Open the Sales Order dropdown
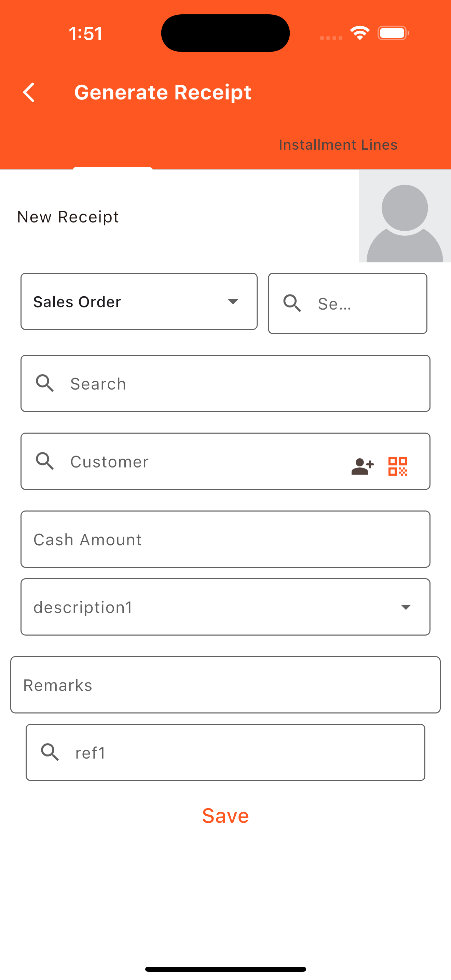Image resolution: width=451 pixels, height=980 pixels. click(139, 301)
